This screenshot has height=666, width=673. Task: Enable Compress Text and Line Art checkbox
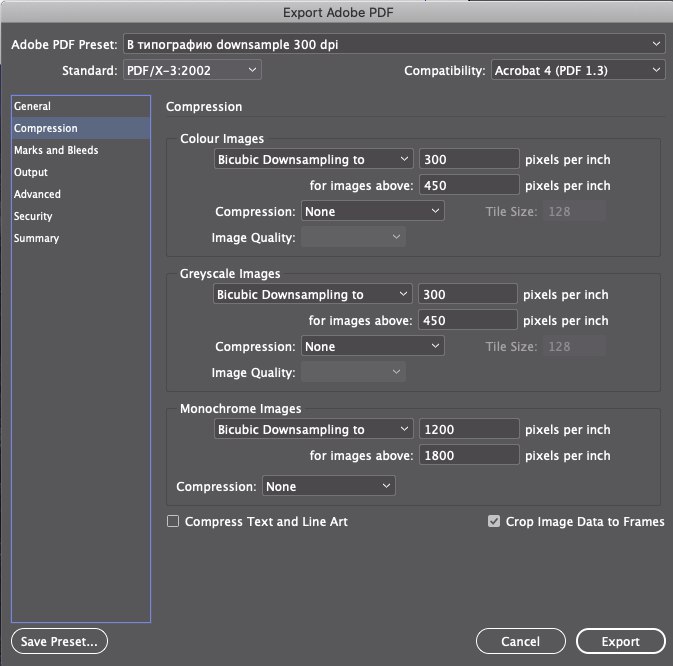(173, 521)
